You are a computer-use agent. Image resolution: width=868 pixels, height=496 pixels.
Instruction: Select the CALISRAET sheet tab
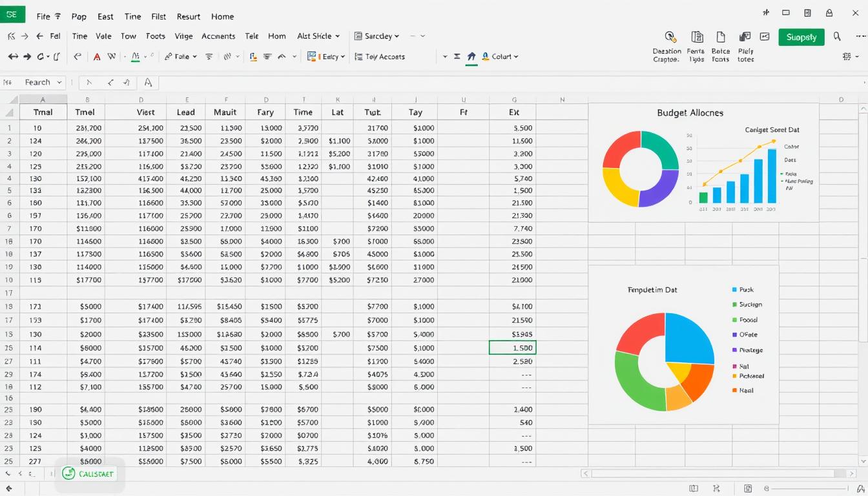[88, 473]
